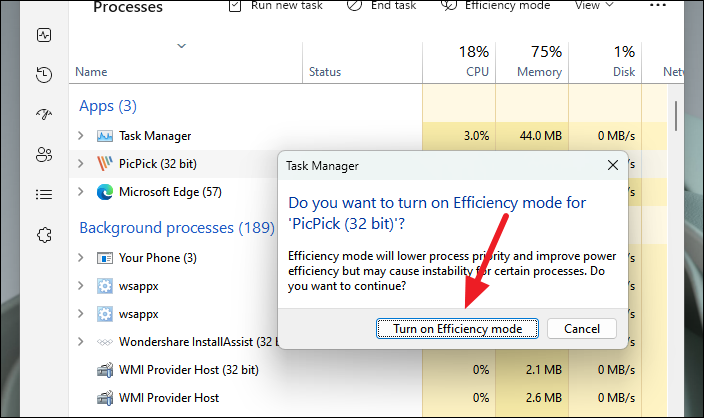Expand the first wsappx row
This screenshot has width=704, height=418.
(80, 286)
